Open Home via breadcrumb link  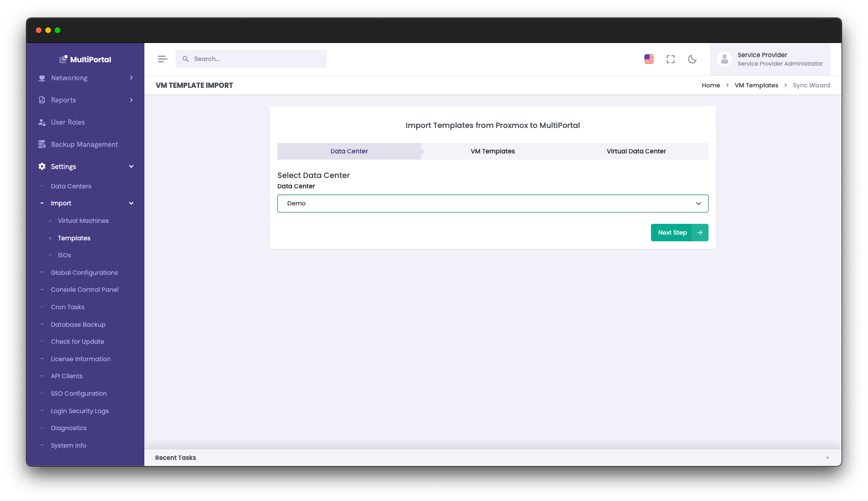click(x=710, y=85)
